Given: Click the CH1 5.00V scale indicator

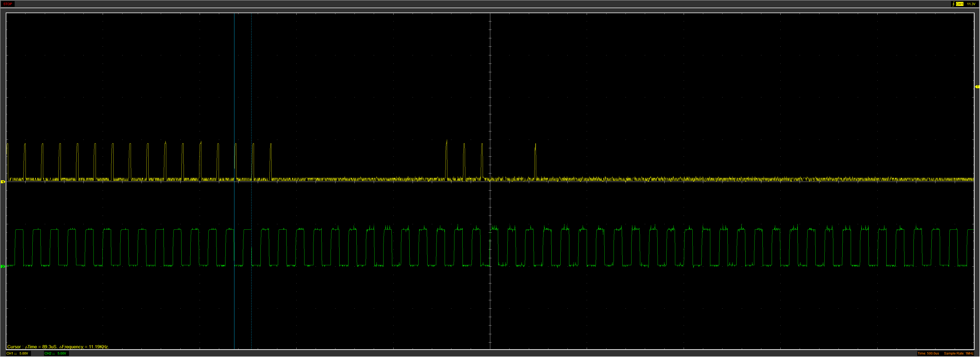Looking at the screenshot, I should click(x=24, y=353).
